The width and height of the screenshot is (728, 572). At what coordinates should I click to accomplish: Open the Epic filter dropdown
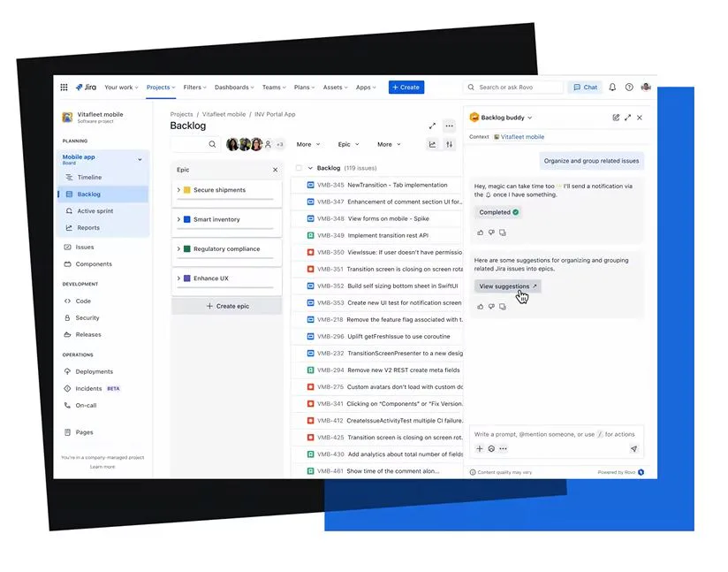point(348,144)
